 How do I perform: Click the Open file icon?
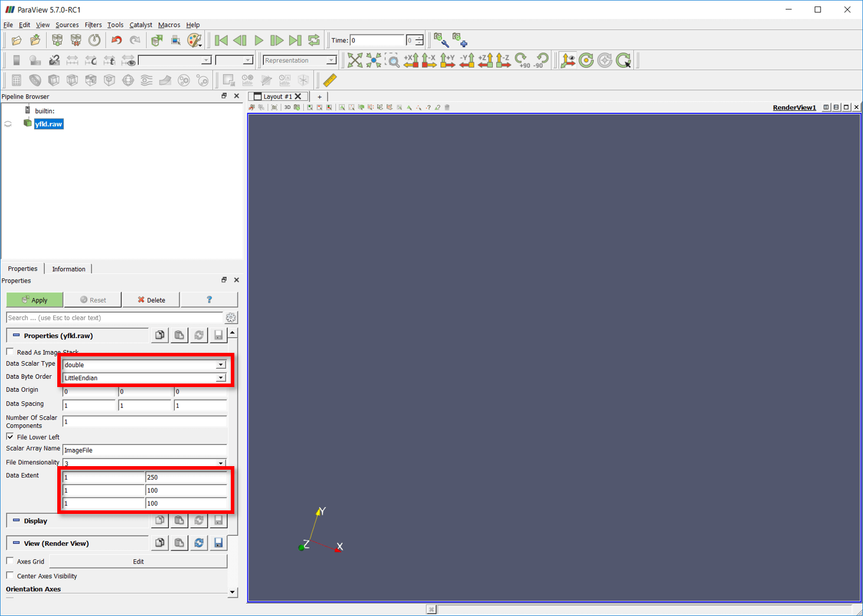[17, 40]
